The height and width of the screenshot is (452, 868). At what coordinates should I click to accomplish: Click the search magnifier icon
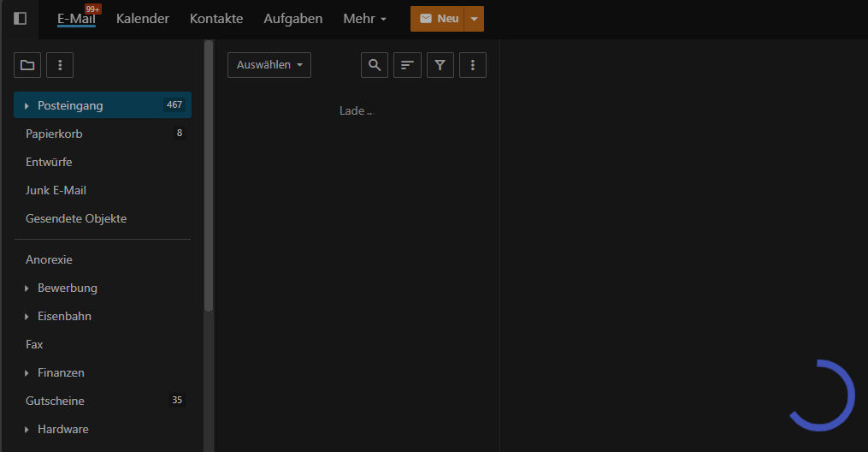pyautogui.click(x=375, y=65)
